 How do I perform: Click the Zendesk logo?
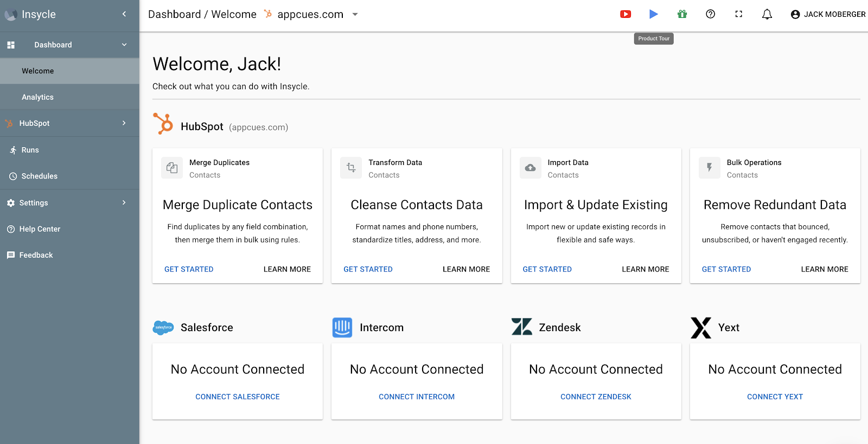coord(522,327)
